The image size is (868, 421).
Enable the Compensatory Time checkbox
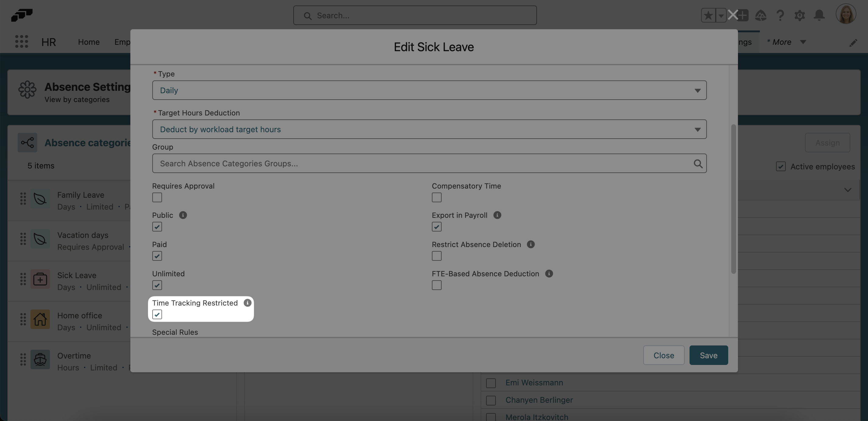point(436,197)
